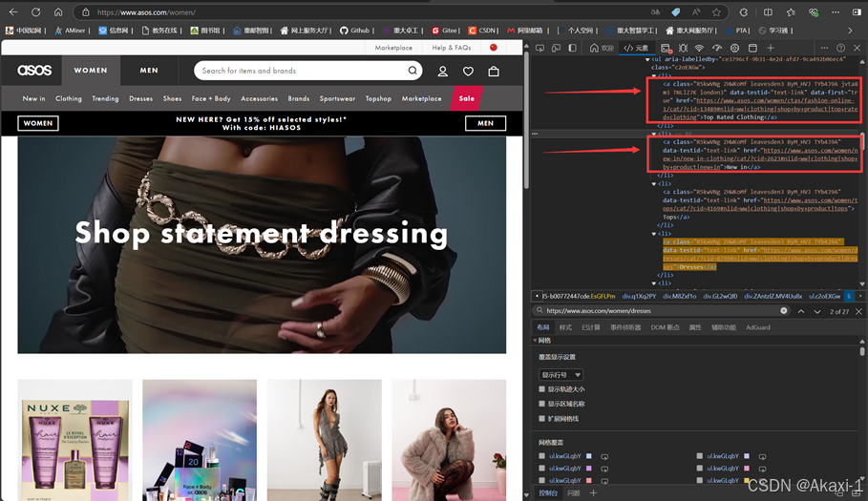
Task: Click the NUXE products thumbnail
Action: pos(74,440)
